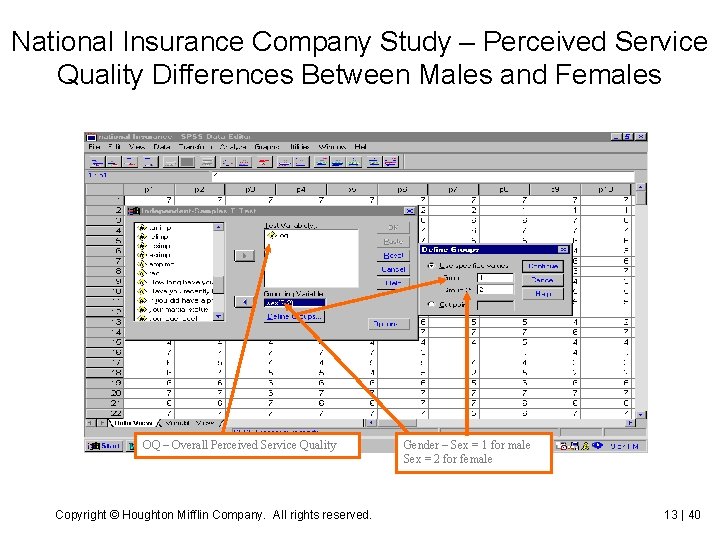This screenshot has height=540, width=720.
Task: Click Cancel in the T Test dialog
Action: [x=394, y=269]
